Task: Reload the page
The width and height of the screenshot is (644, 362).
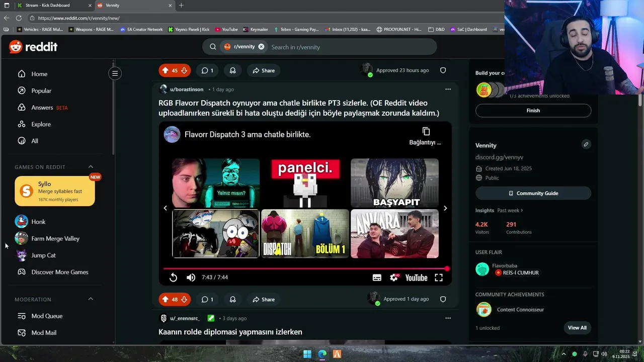Action: [x=19, y=18]
